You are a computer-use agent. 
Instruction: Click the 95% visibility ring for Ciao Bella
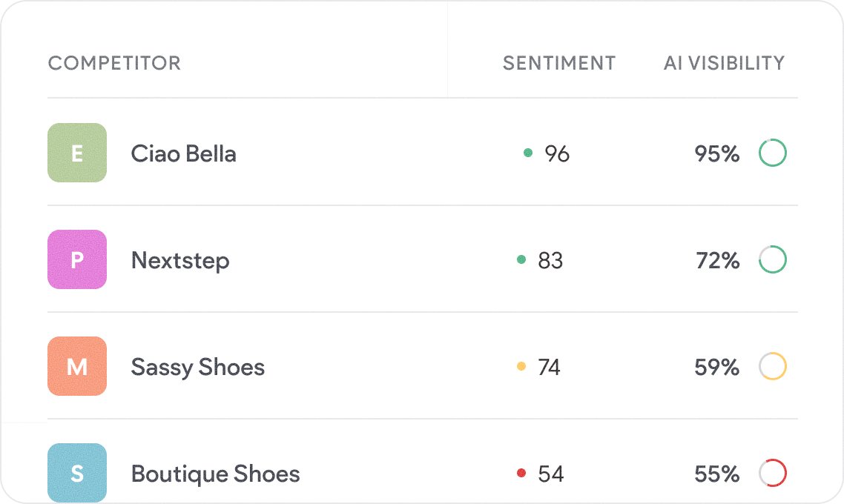pyautogui.click(x=772, y=153)
